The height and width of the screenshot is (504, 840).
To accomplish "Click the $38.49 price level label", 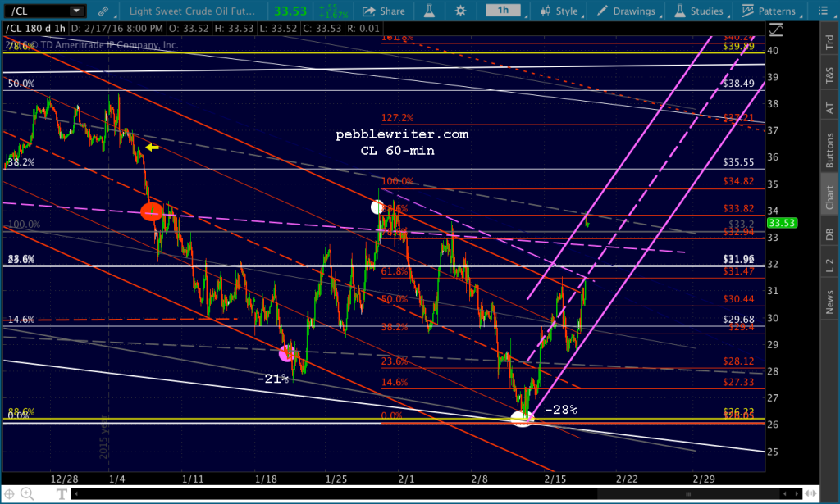I will point(738,84).
